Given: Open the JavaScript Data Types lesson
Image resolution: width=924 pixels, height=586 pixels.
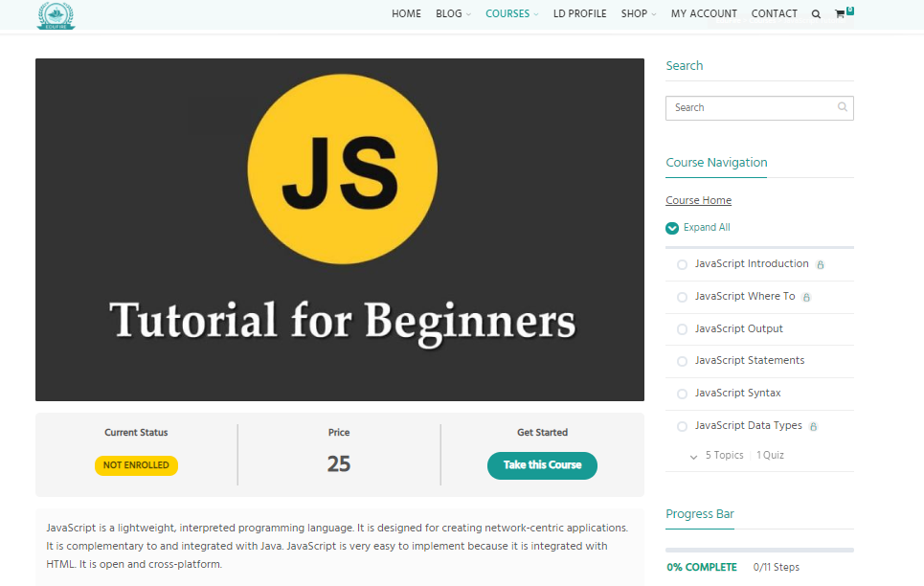Looking at the screenshot, I should (749, 425).
